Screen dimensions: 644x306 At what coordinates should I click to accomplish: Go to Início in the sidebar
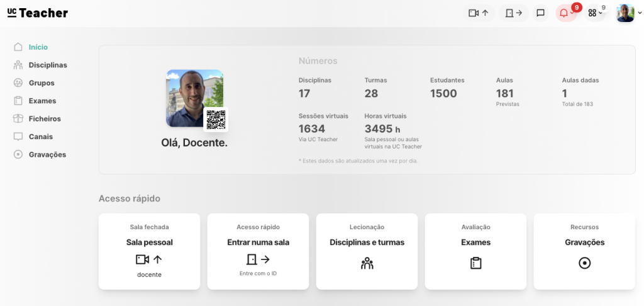(38, 47)
